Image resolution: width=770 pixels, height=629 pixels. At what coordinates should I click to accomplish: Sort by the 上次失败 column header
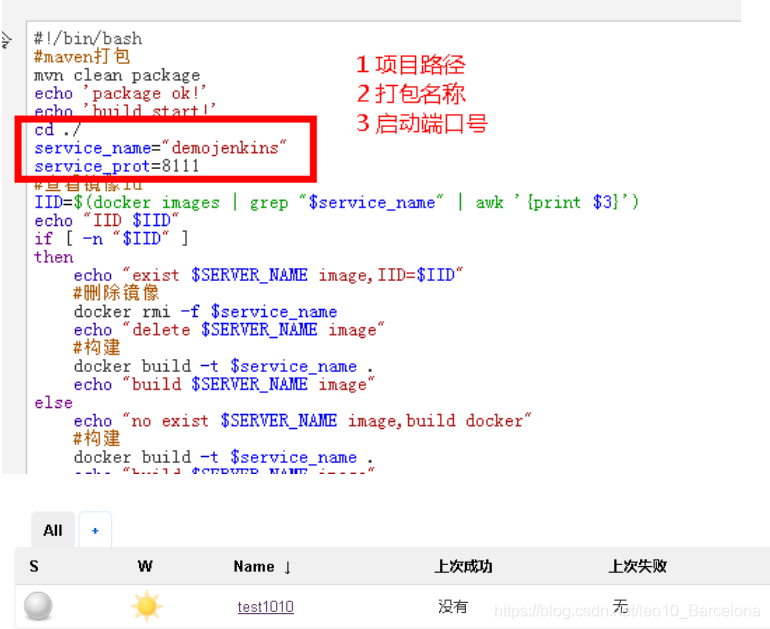pyautogui.click(x=637, y=566)
